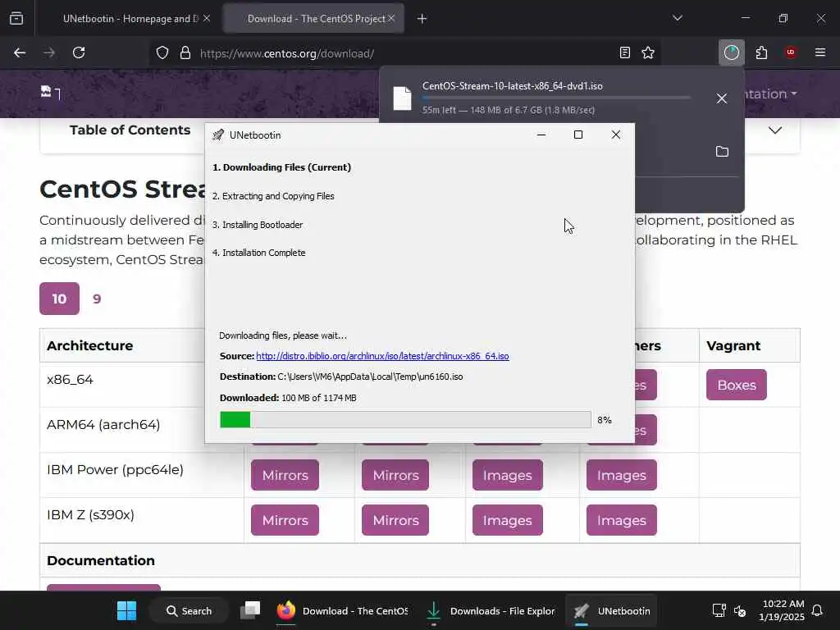This screenshot has width=840, height=630.
Task: Click CentOS-Stream-10 ISO file icon
Action: point(402,98)
